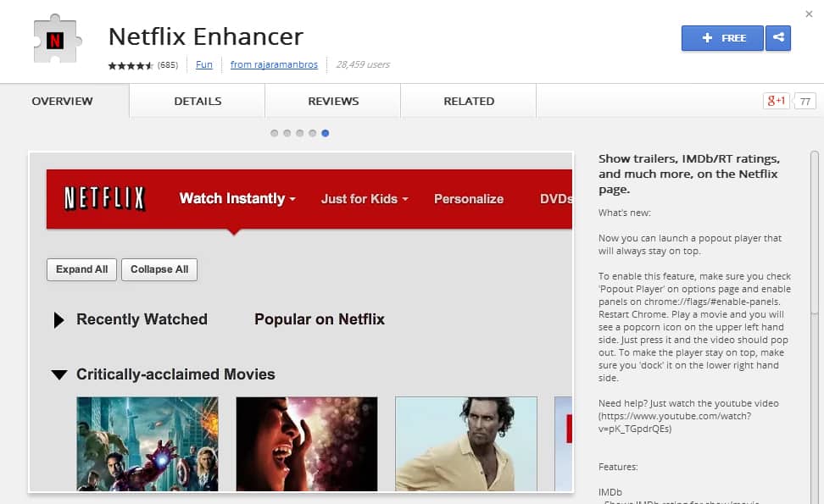The width and height of the screenshot is (824, 504).
Task: Switch to the RELATED tab
Action: pos(469,101)
